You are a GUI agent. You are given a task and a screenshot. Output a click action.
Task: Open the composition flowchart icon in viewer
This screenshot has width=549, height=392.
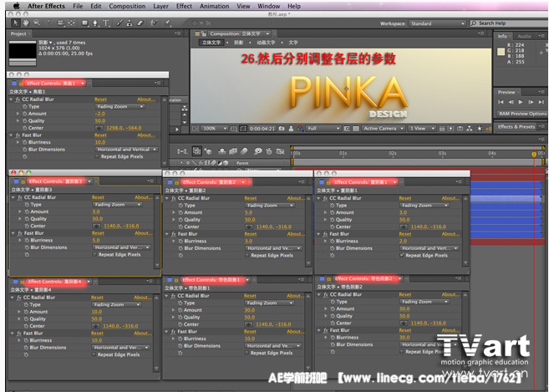469,129
